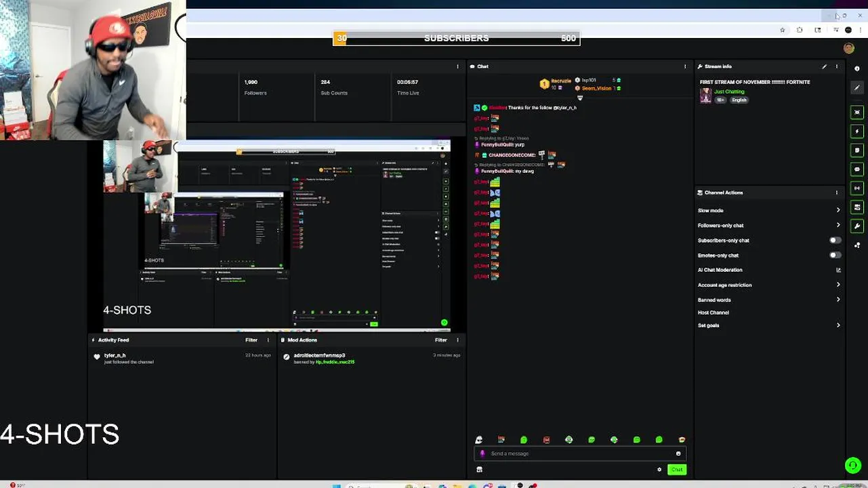
Task: Click the 18+ tag
Action: click(720, 100)
